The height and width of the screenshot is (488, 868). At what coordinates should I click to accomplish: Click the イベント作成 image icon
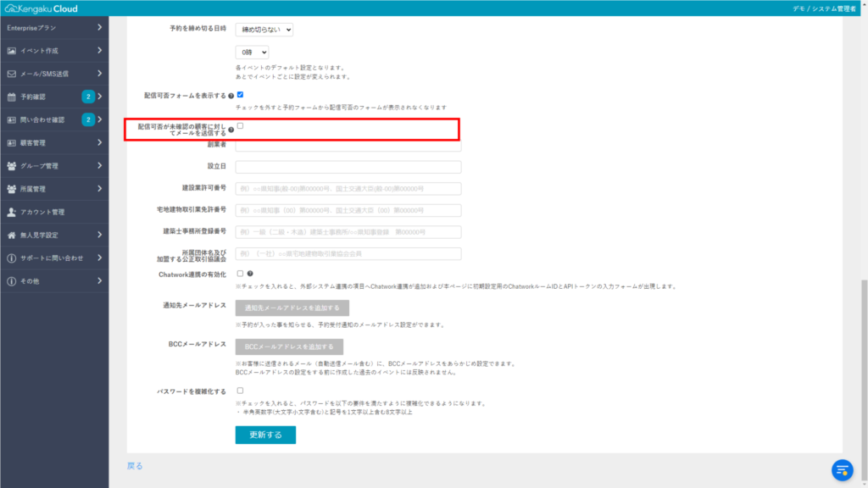point(12,50)
